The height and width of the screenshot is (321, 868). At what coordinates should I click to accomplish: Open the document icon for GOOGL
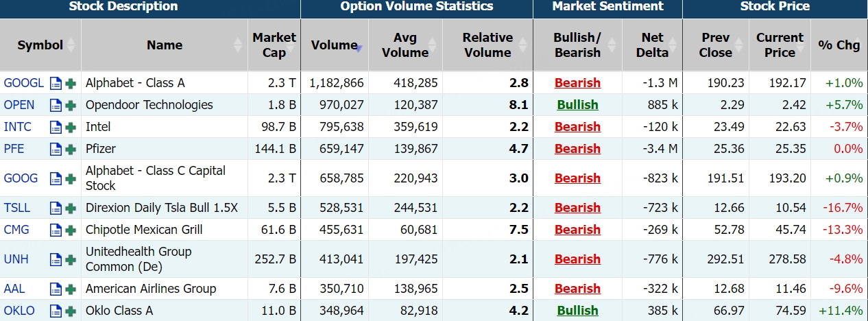point(56,84)
